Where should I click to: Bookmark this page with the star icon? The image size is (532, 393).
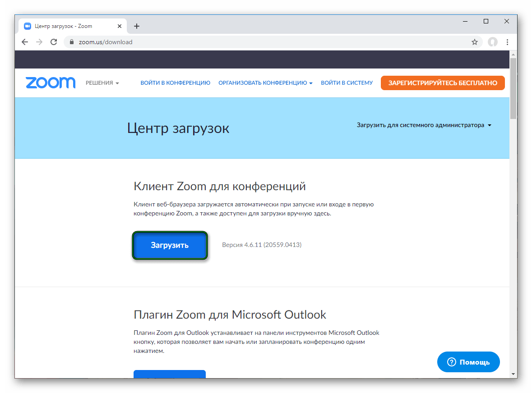[x=474, y=42]
